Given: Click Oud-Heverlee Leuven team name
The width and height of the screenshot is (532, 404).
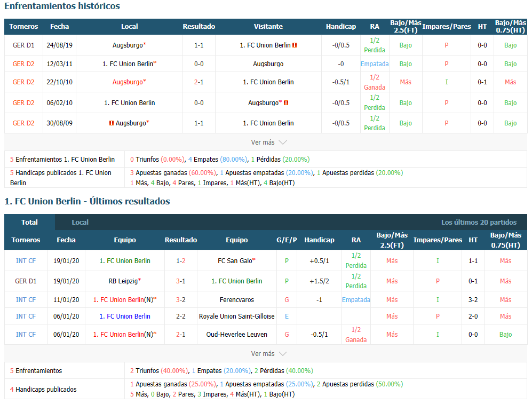Looking at the screenshot, I should pyautogui.click(x=237, y=335).
